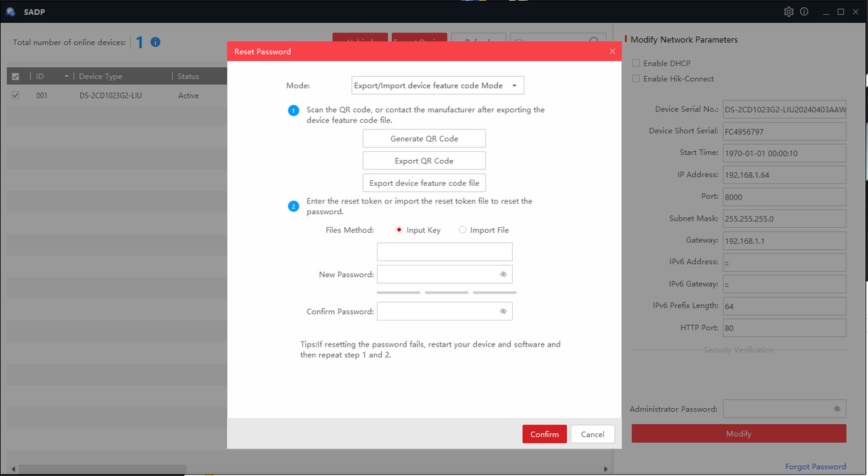Click the reset key input field
The image size is (868, 476).
click(x=445, y=252)
